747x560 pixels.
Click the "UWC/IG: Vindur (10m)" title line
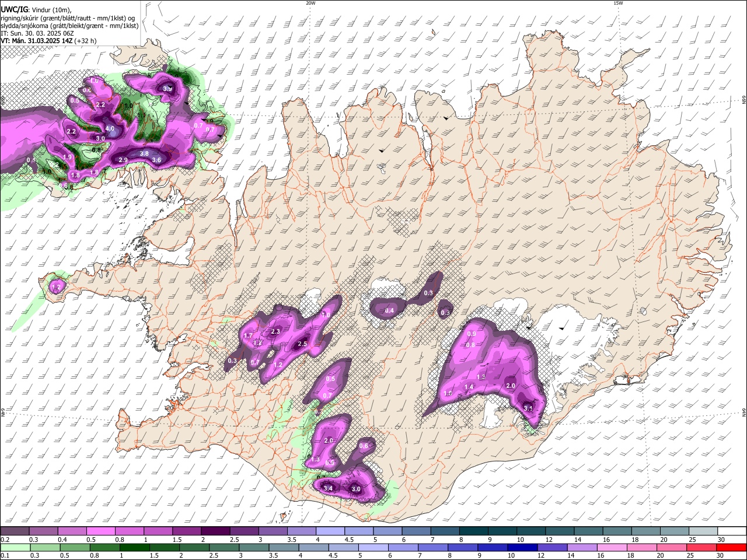(36, 9)
